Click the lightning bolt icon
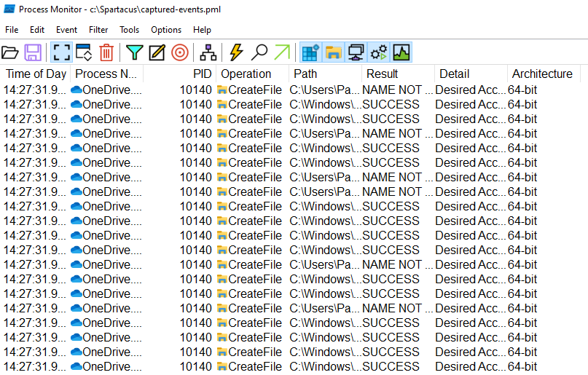Screen dimensions: 588x375 coord(236,52)
